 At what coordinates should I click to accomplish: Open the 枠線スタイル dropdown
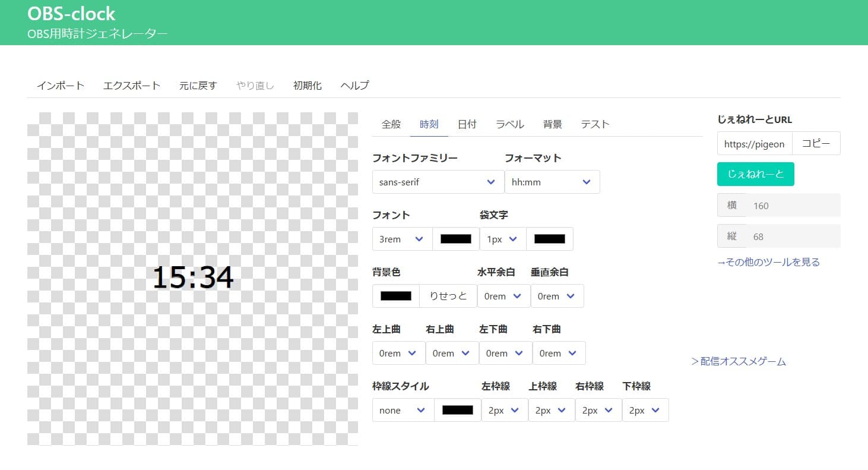(403, 410)
